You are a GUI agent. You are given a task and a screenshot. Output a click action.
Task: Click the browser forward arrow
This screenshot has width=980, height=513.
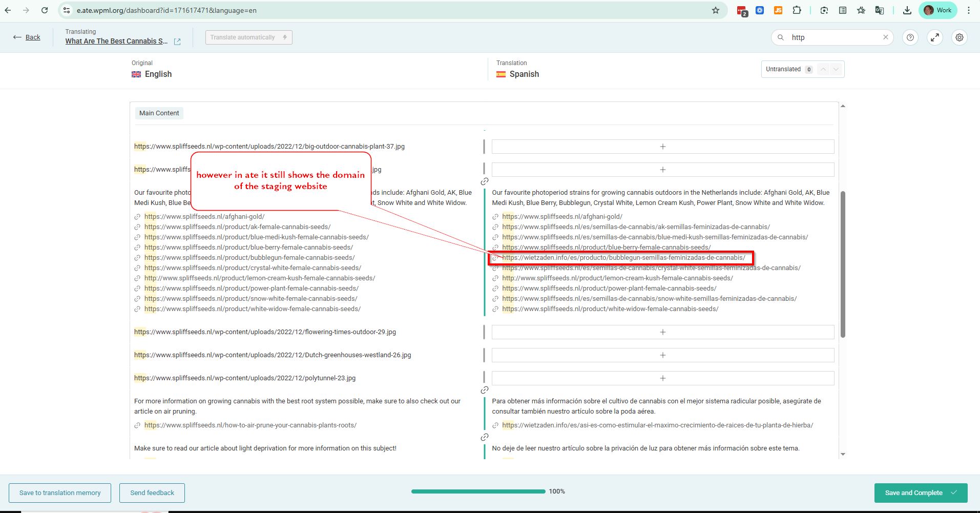(x=26, y=10)
